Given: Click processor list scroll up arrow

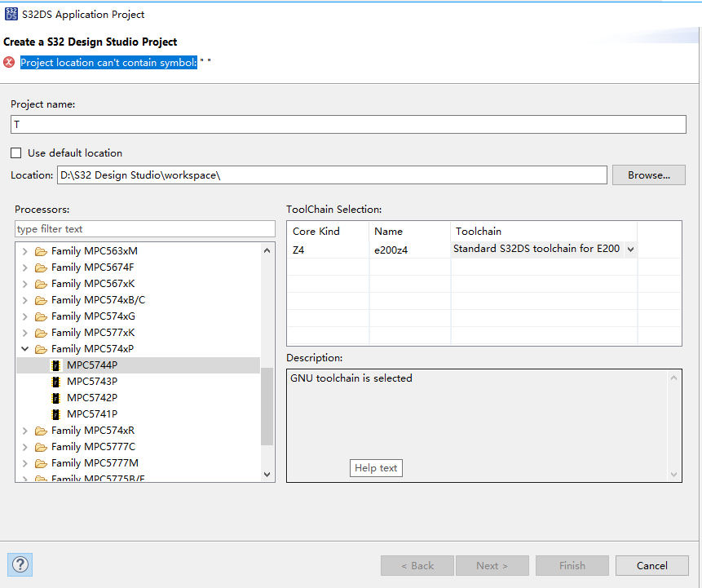Looking at the screenshot, I should pos(267,251).
